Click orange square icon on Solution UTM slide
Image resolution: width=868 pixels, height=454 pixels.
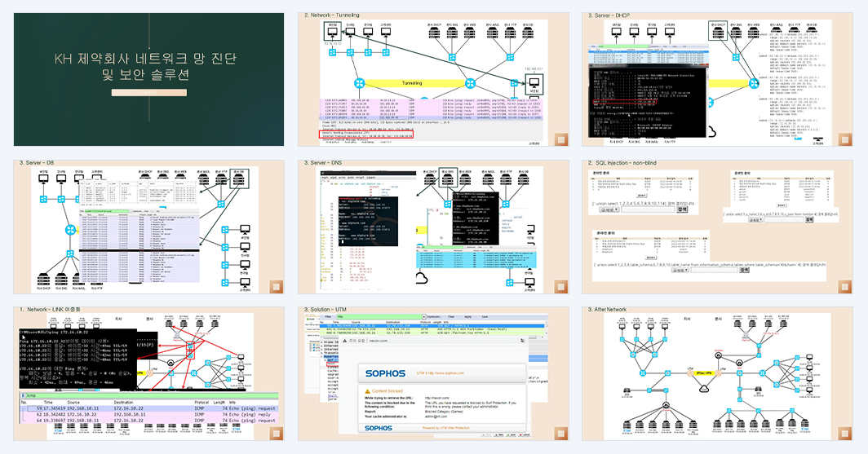560,434
